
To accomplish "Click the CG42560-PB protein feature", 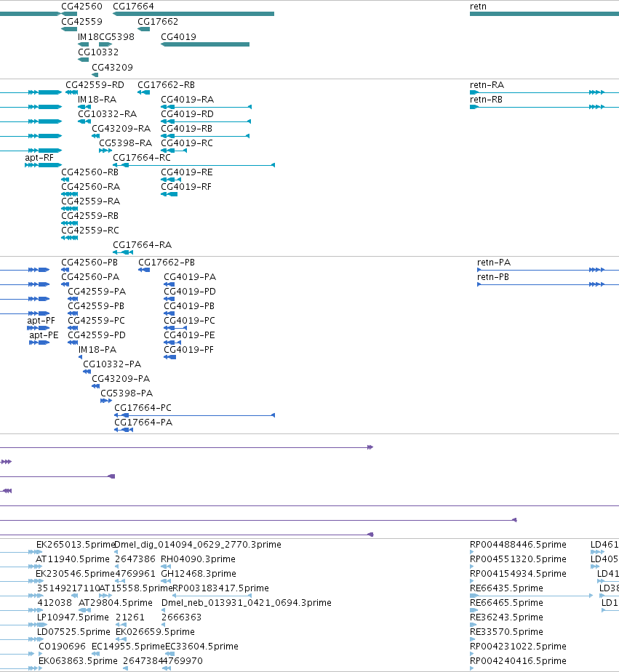I will [x=65, y=270].
